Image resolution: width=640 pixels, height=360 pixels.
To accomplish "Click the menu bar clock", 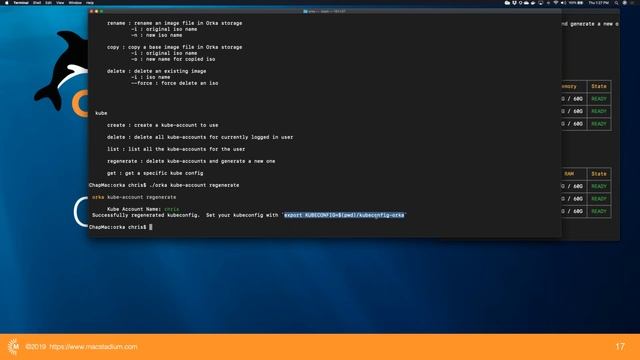I will (599, 2).
